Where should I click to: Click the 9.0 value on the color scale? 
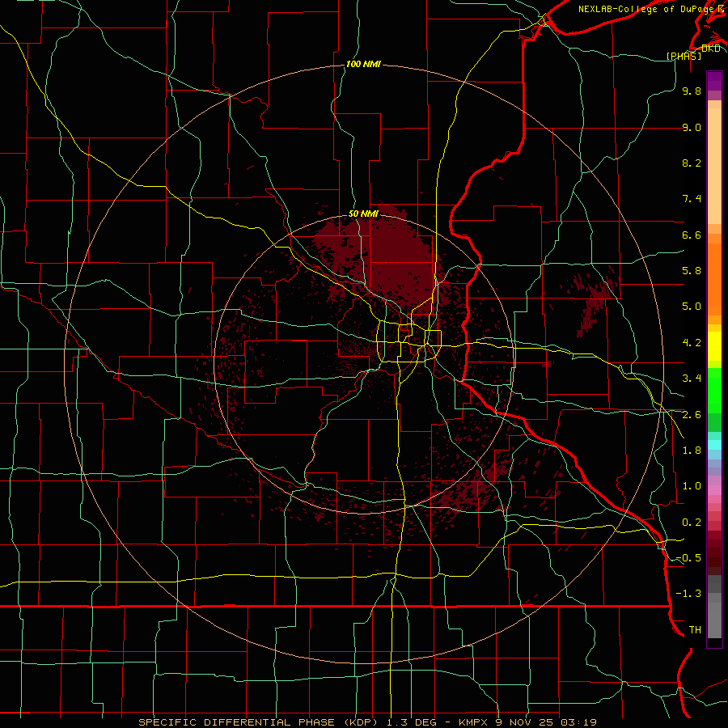pos(692,127)
